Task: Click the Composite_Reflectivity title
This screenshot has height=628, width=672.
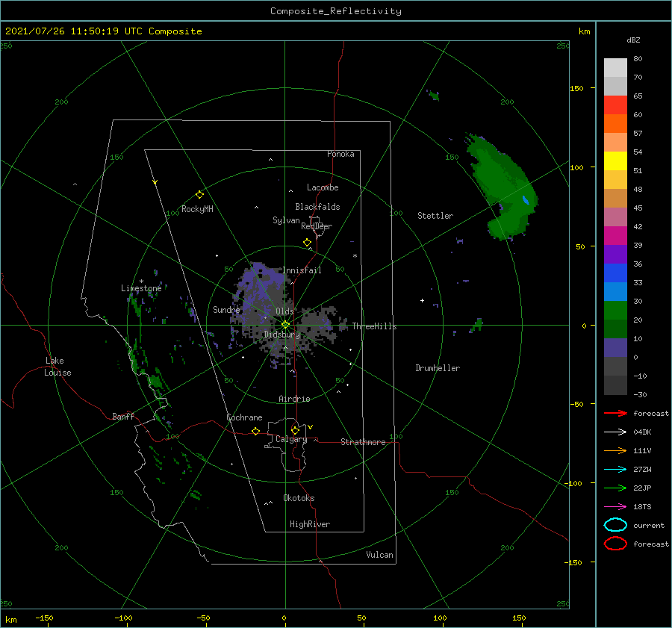Action: [335, 11]
